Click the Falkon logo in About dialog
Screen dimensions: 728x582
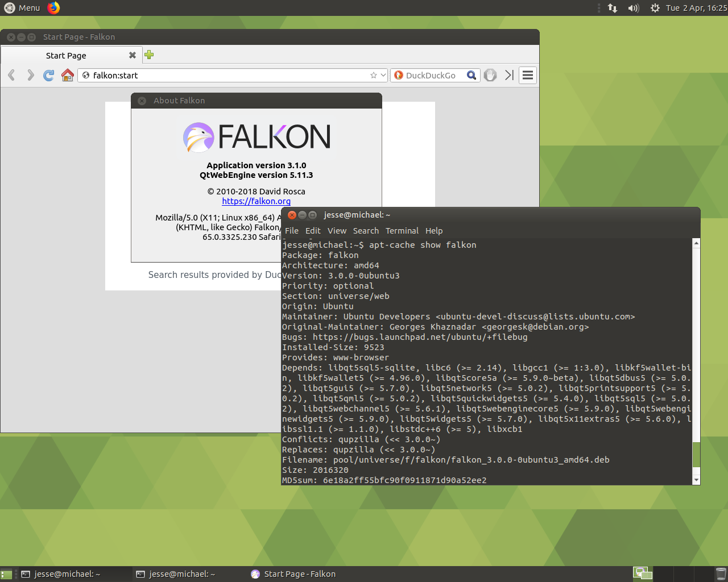pyautogui.click(x=257, y=137)
